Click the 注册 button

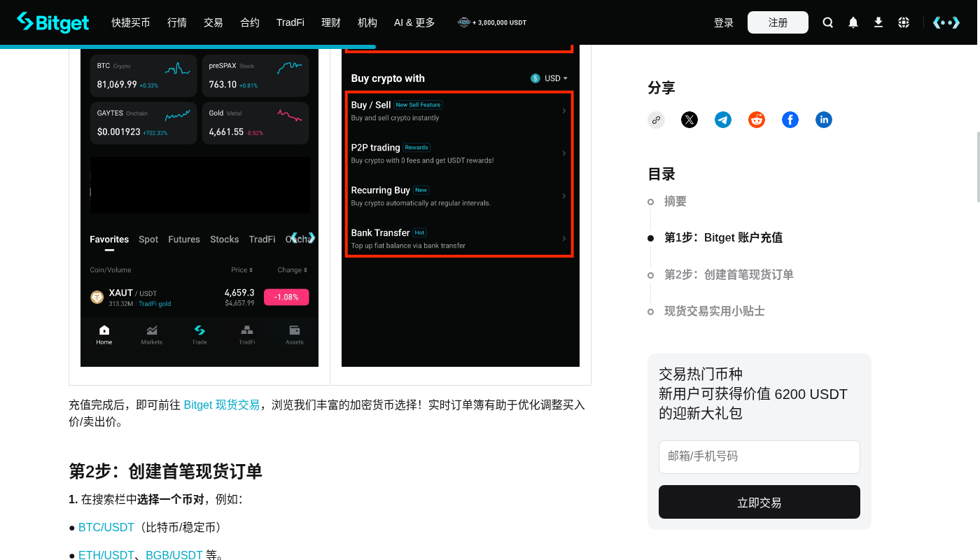778,22
